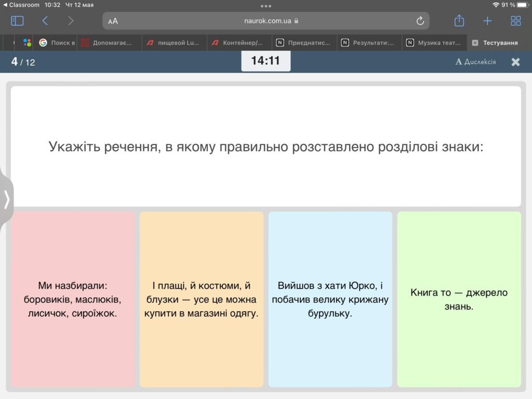Viewport: 532px width, 399px height.
Task: Switch to the Результати tab
Action: pos(368,43)
